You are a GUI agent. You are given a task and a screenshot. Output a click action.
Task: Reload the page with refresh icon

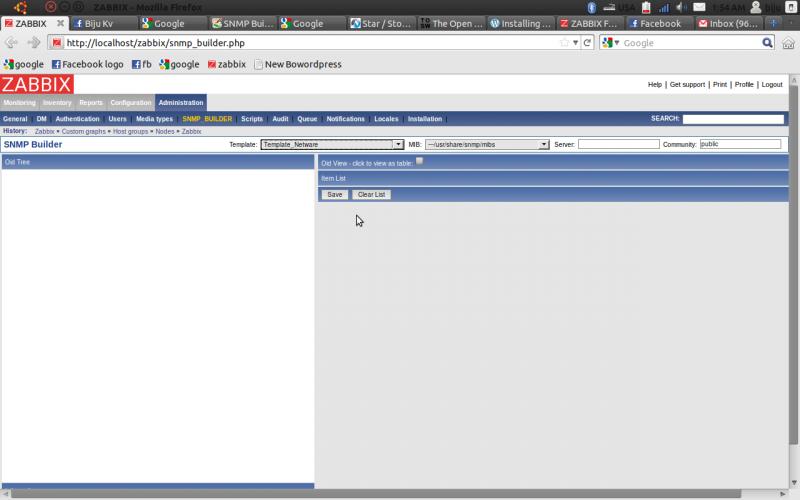click(x=587, y=43)
